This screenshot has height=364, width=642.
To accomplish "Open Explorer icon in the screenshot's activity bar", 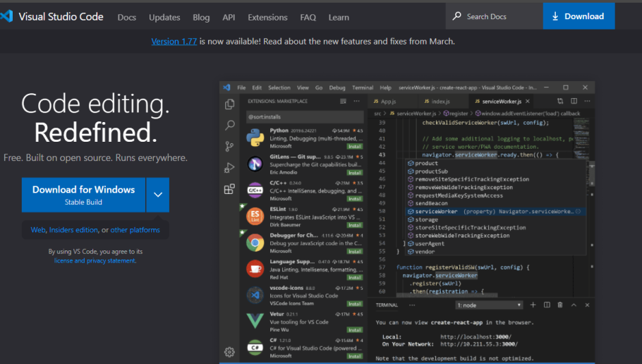I will click(230, 104).
